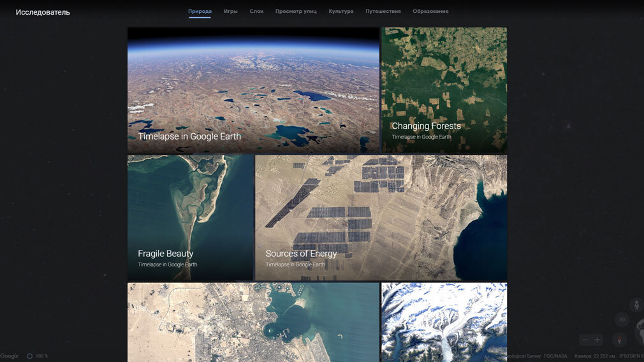
Task: Open the Timelapse in Google Earth card
Action: [x=253, y=90]
